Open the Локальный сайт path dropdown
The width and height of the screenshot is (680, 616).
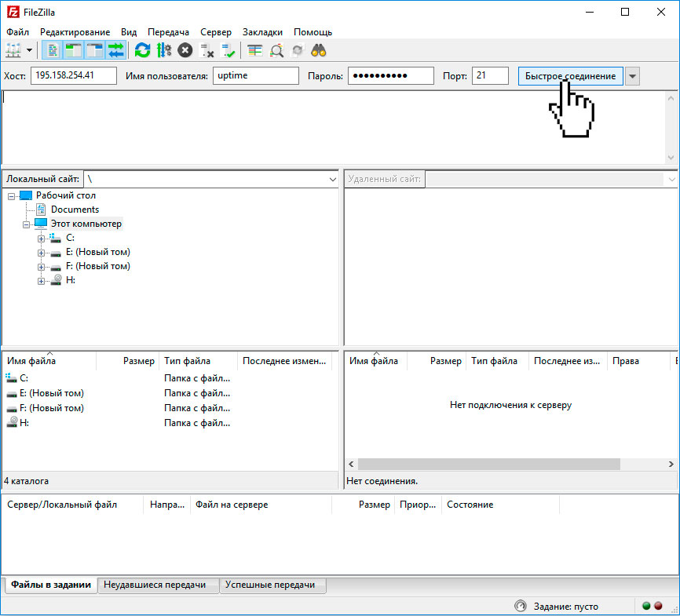tap(333, 179)
